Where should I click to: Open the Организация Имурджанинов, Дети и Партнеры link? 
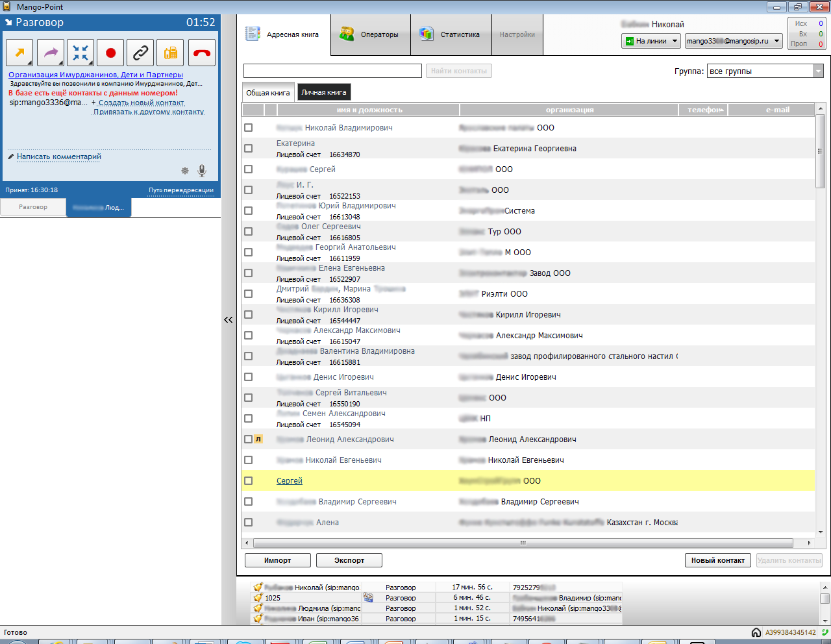pos(96,75)
